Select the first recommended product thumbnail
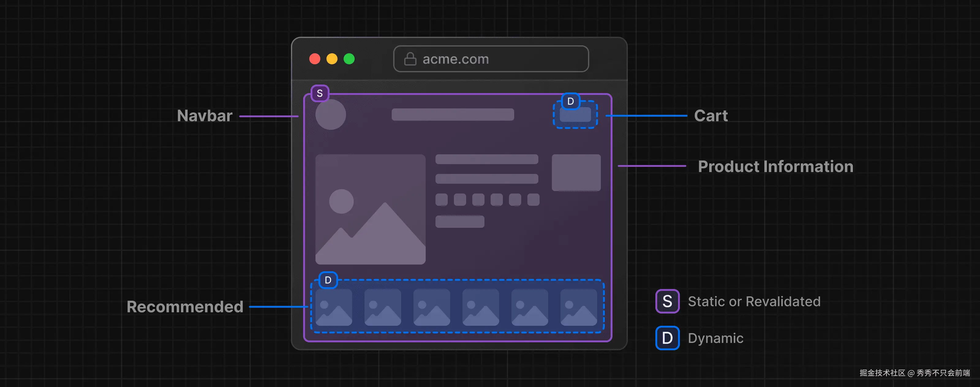The image size is (980, 387). (334, 307)
